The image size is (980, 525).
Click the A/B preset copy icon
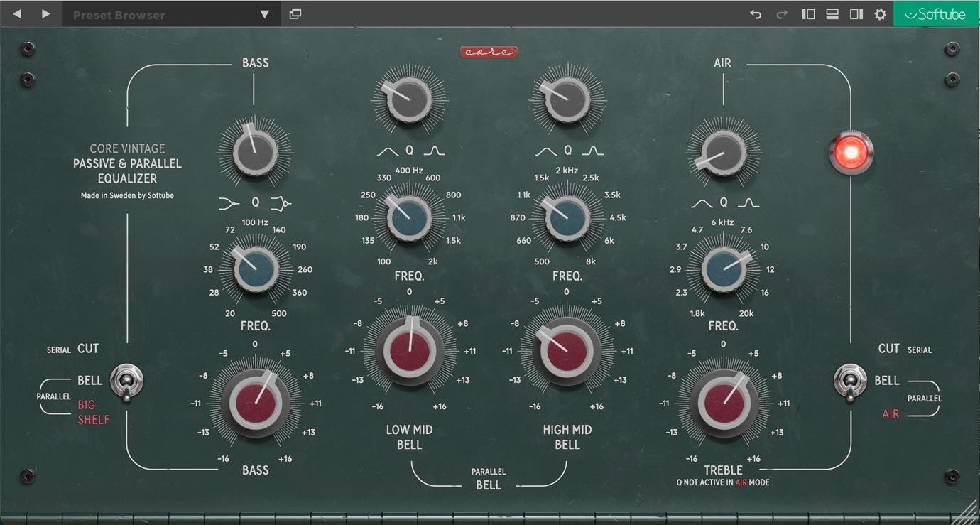click(x=295, y=13)
